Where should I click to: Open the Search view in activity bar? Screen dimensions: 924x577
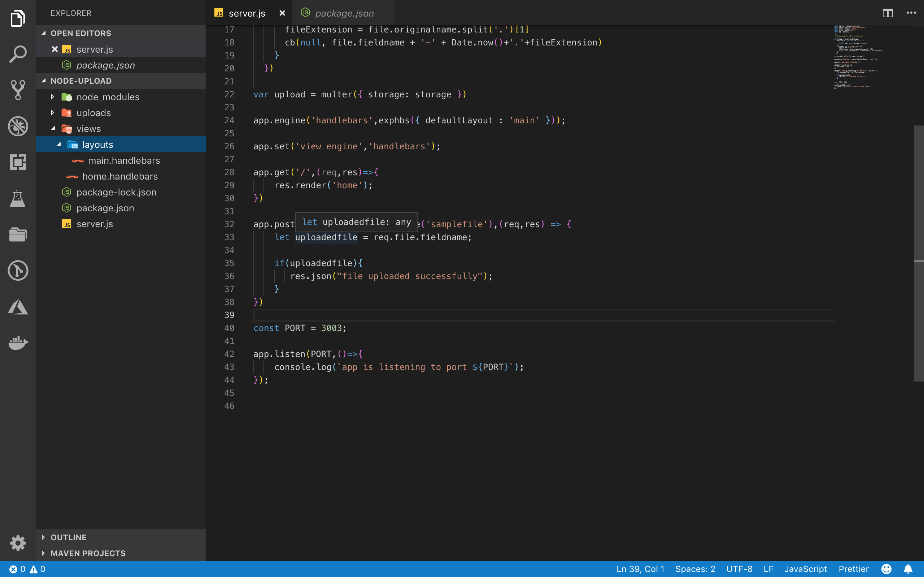coord(18,54)
